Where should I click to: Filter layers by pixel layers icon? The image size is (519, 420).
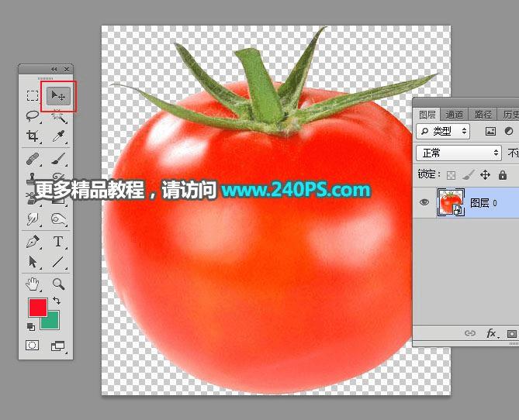coord(490,131)
